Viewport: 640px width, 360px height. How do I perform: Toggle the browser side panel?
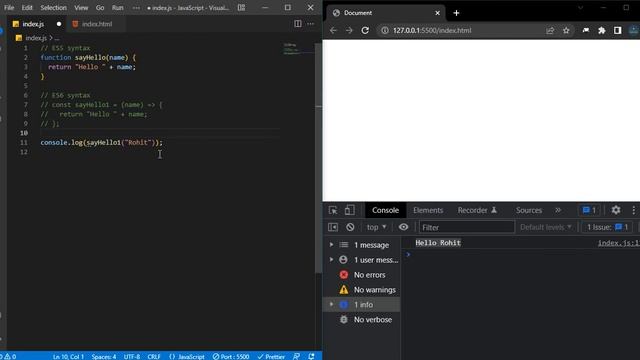[618, 30]
